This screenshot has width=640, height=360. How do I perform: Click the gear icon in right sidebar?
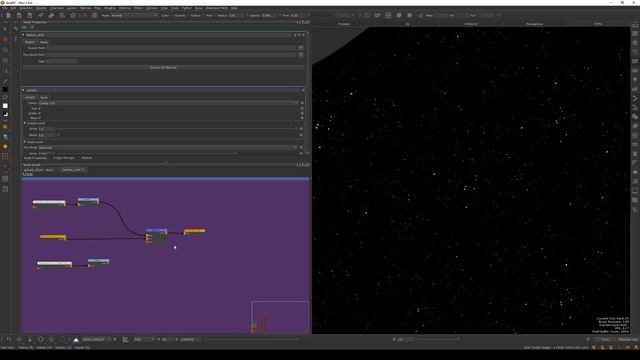click(635, 43)
